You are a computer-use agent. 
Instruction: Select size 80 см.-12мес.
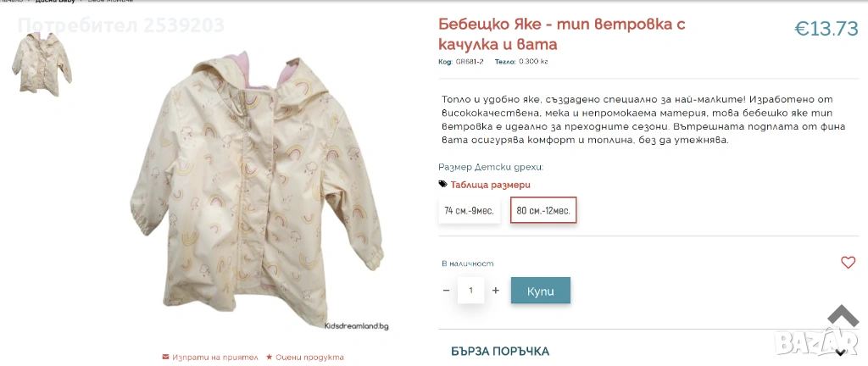pyautogui.click(x=542, y=210)
